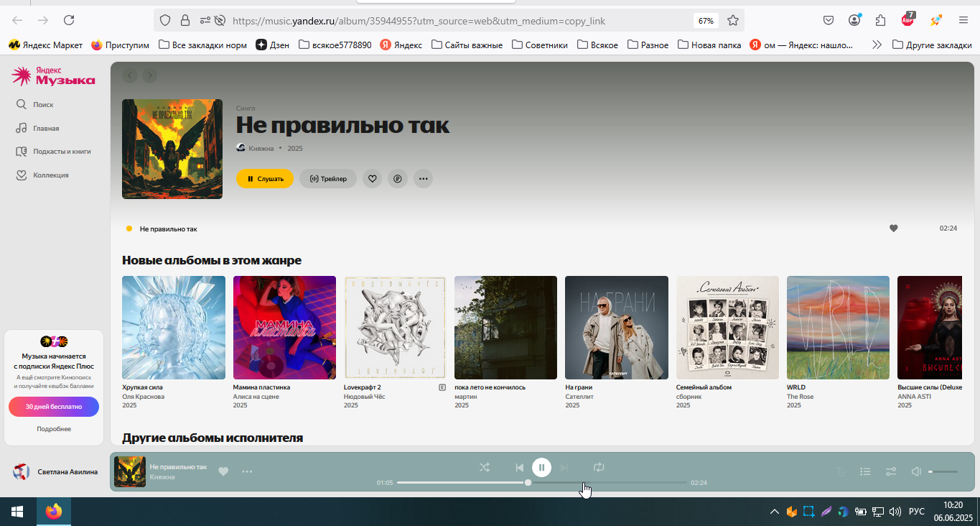Open the Семейный альбом title link
Image resolution: width=980 pixels, height=526 pixels.
pyautogui.click(x=704, y=387)
